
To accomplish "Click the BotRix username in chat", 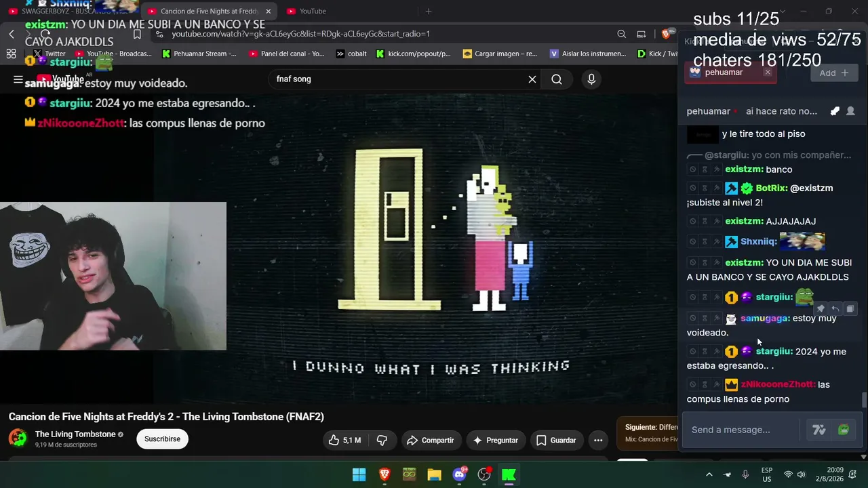I will (771, 188).
